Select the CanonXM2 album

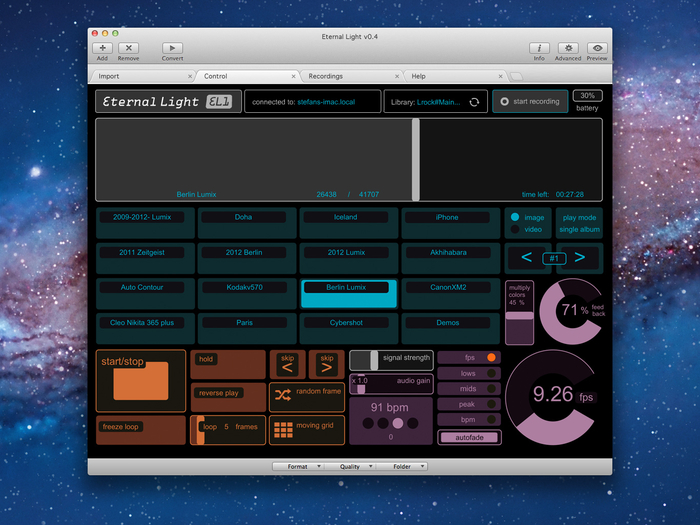point(450,293)
